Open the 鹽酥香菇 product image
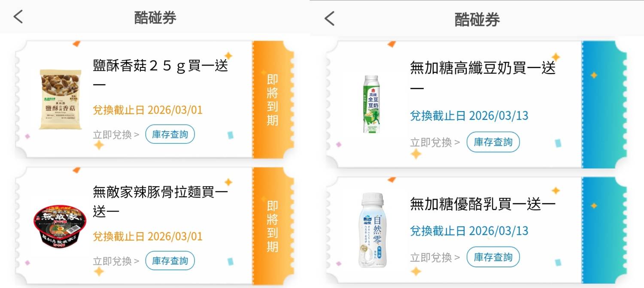The image size is (644, 288). point(60,99)
